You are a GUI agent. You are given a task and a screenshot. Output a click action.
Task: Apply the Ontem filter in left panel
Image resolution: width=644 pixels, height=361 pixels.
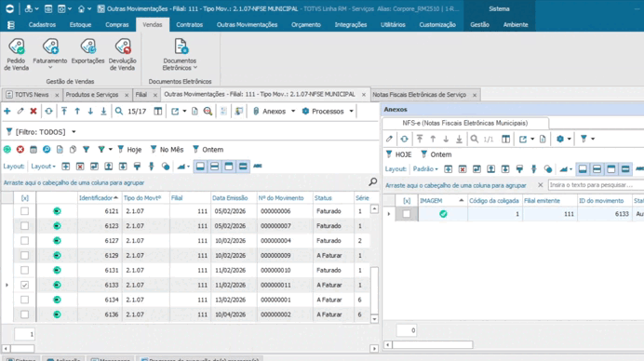coord(208,150)
